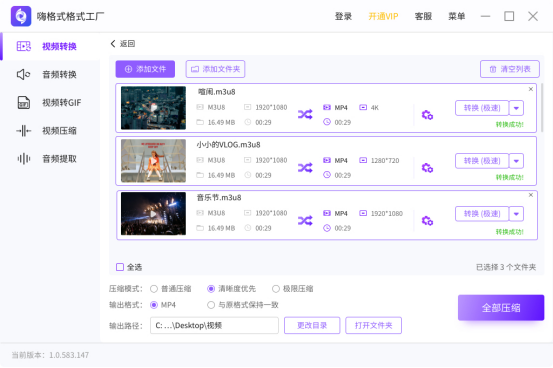553x368 pixels.
Task: Open settings gear for 音乐节.m3u8
Action: coord(427,221)
